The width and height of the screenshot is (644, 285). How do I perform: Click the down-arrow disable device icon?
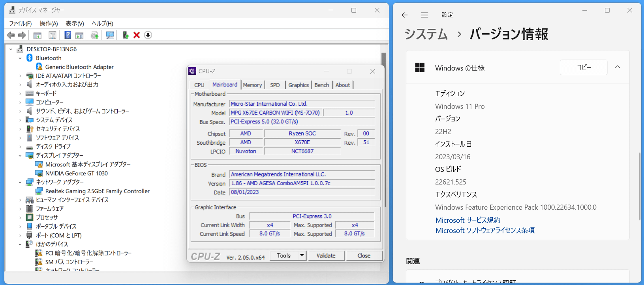pyautogui.click(x=148, y=35)
